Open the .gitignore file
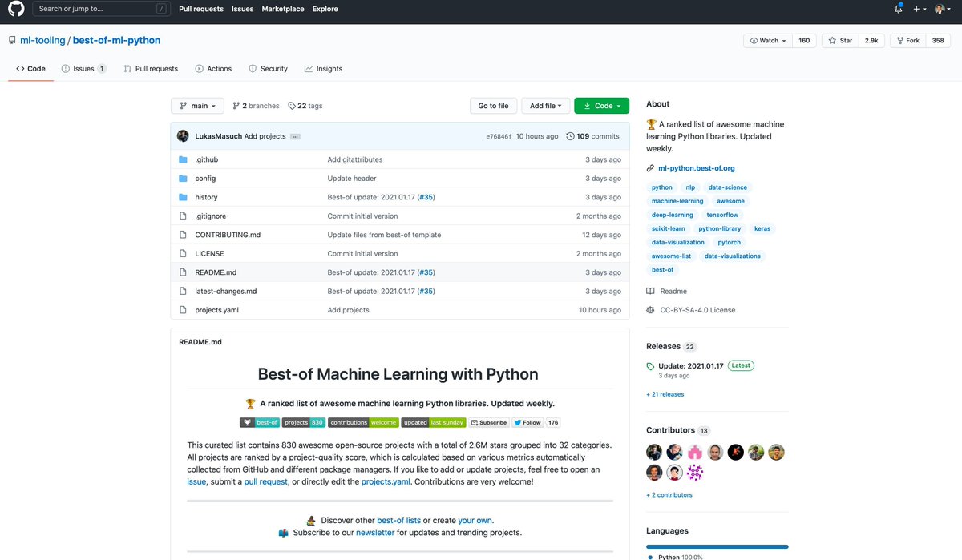Viewport: 962px width, 560px height. [210, 216]
